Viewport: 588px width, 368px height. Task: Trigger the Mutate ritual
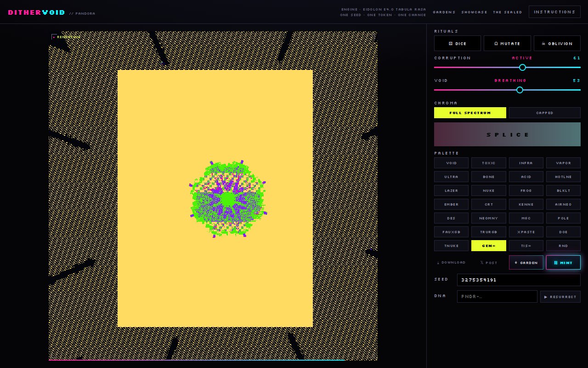pos(507,43)
